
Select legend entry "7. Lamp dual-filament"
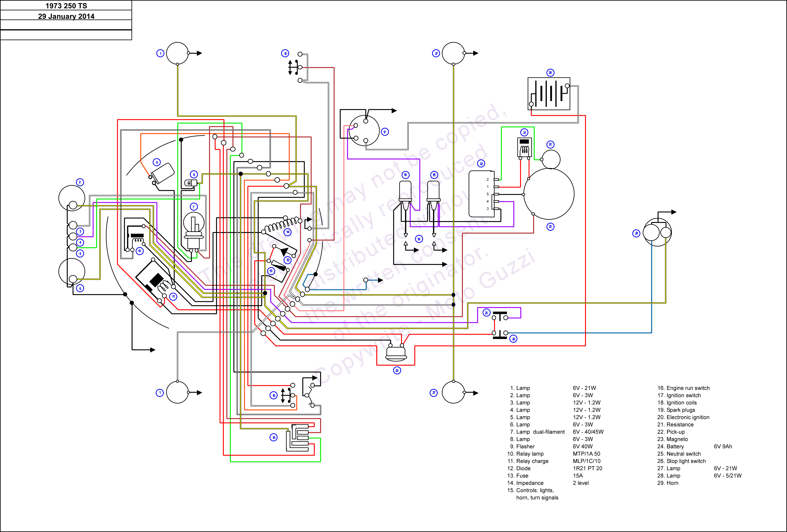tap(537, 432)
